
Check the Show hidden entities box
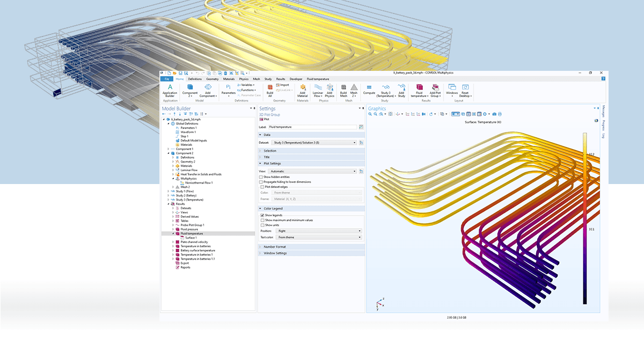point(261,177)
